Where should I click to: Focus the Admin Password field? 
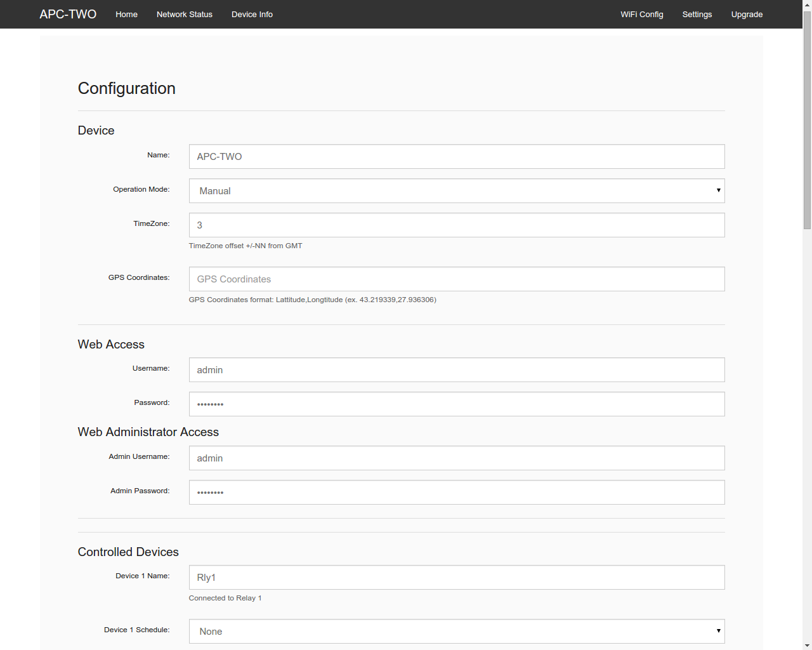456,493
